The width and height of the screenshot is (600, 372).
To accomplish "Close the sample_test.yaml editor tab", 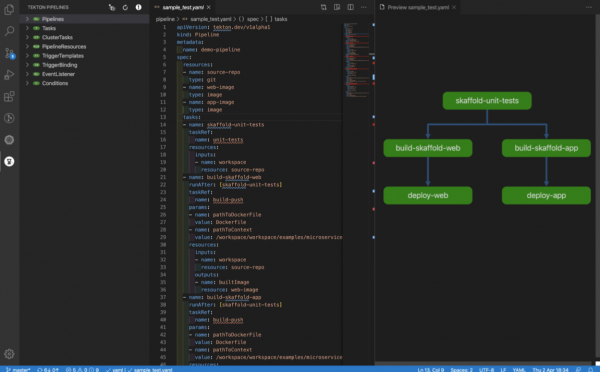I will coord(209,7).
